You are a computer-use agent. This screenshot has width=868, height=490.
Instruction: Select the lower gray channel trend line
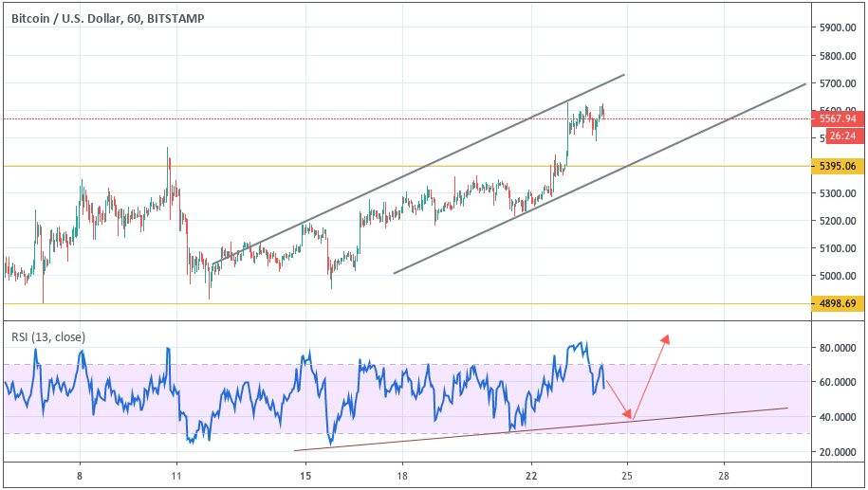(x=600, y=178)
